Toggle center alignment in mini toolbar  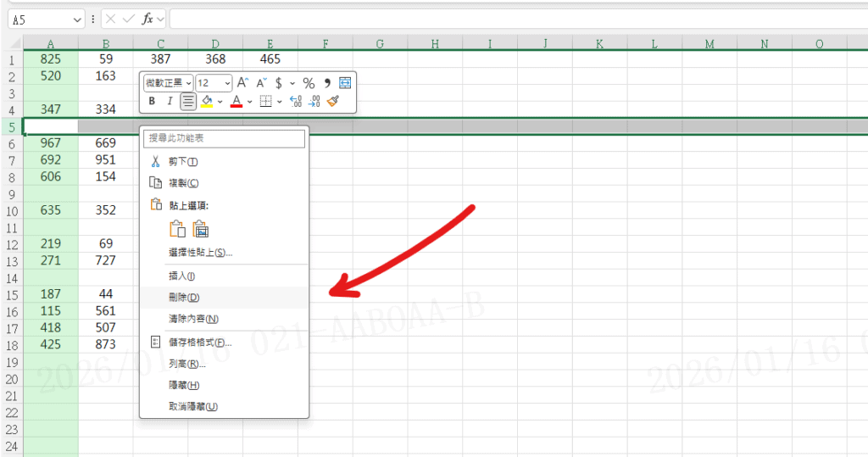[x=188, y=102]
